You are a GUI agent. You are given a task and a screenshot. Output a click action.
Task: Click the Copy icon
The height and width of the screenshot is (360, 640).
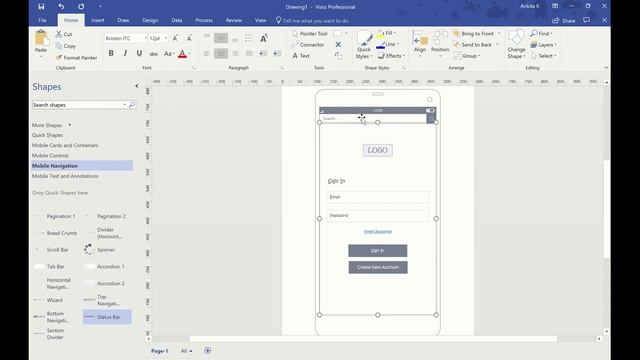pyautogui.click(x=59, y=46)
